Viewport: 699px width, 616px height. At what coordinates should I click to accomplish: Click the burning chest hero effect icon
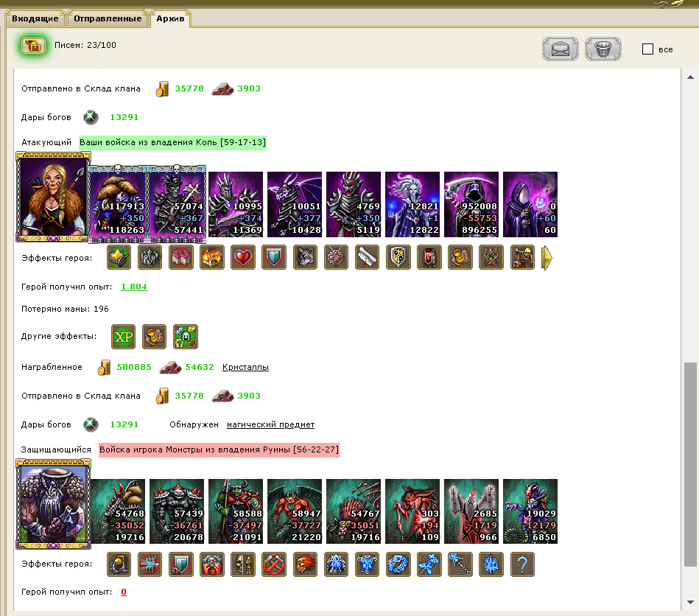pyautogui.click(x=212, y=257)
